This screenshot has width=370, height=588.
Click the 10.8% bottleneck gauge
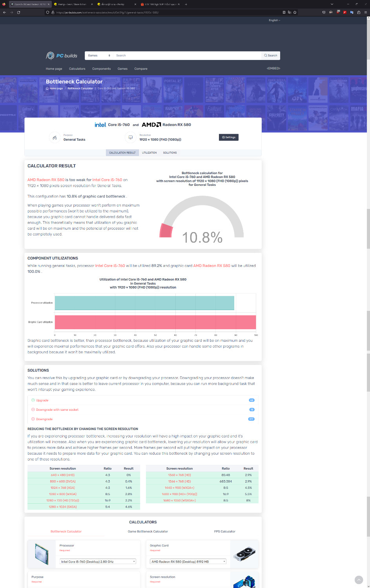(x=202, y=220)
